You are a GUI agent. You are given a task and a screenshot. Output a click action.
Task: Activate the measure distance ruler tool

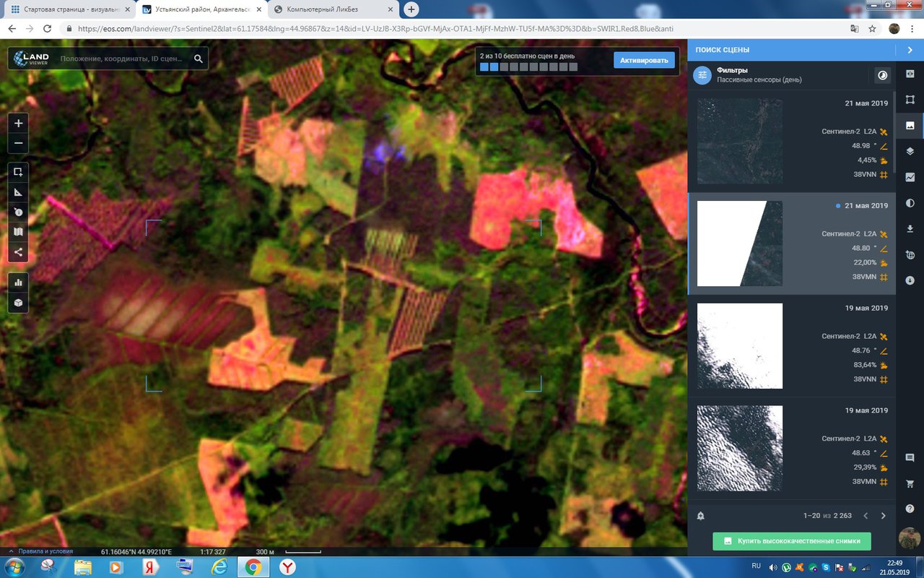click(x=18, y=192)
